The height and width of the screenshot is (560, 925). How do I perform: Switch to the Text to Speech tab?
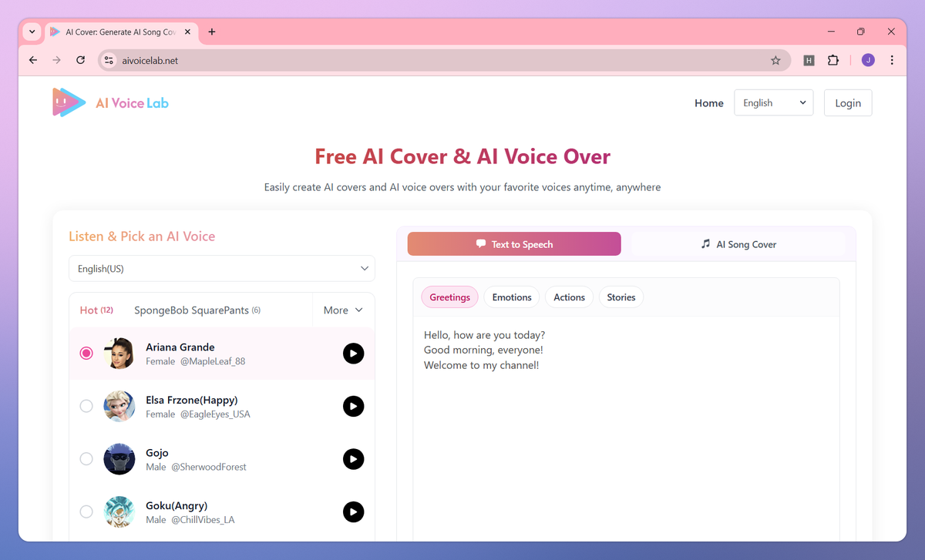[514, 244]
